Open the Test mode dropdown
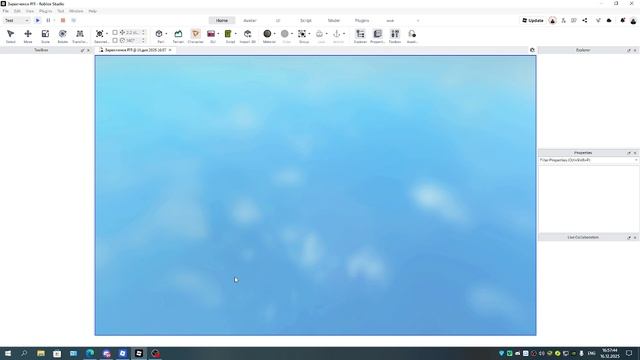Viewport: 640px width, 360px height. (x=16, y=20)
